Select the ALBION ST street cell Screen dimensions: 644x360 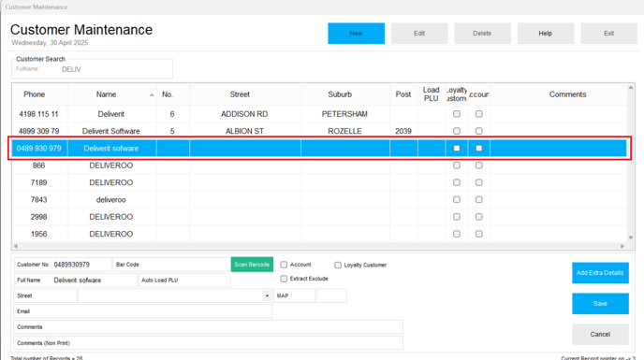click(245, 131)
